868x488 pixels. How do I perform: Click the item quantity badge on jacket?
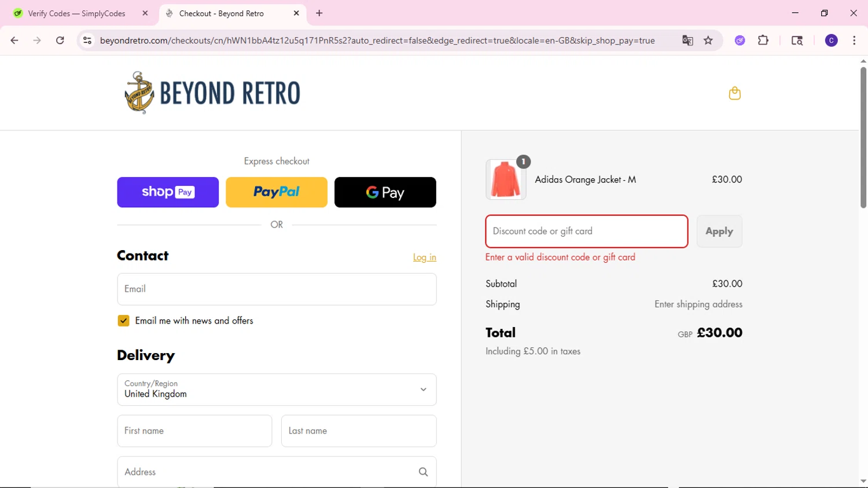[523, 162]
